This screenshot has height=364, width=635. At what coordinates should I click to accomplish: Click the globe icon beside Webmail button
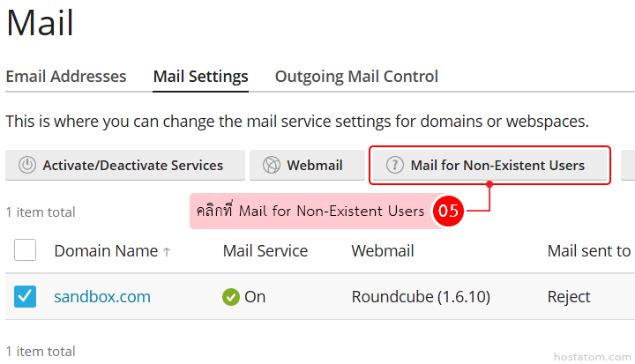(x=271, y=165)
